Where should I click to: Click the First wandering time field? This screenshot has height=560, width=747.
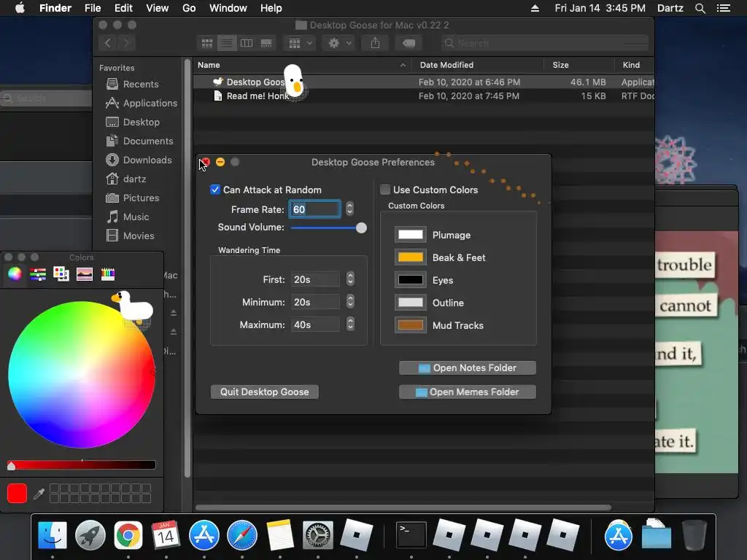pyautogui.click(x=315, y=279)
